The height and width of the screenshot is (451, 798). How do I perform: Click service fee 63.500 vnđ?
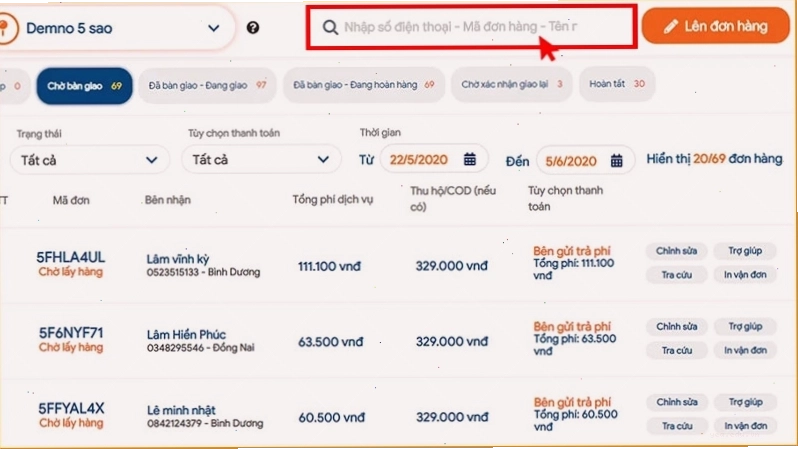pyautogui.click(x=330, y=342)
